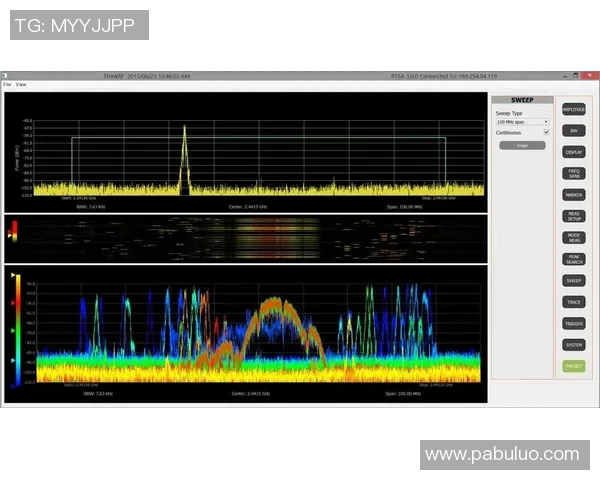
Task: Open the SYSTEM menu button
Action: (x=574, y=345)
